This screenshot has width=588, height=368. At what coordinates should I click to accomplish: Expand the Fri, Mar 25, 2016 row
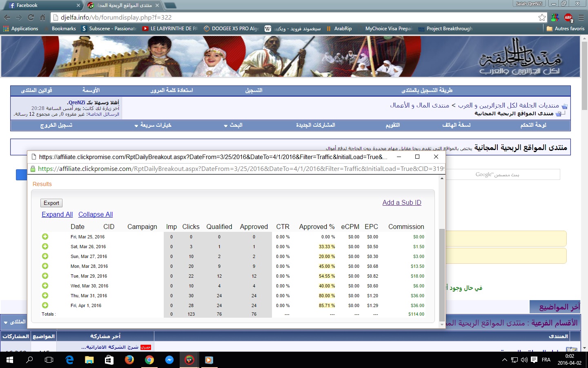[x=45, y=237]
